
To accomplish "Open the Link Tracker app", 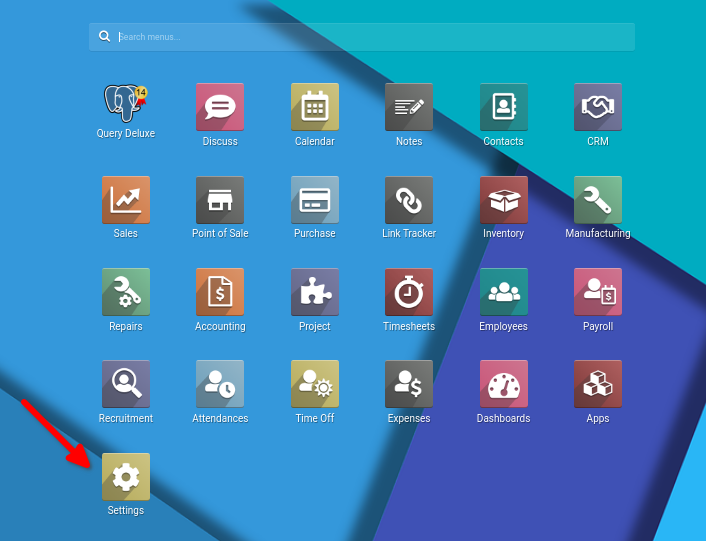I will click(x=409, y=199).
